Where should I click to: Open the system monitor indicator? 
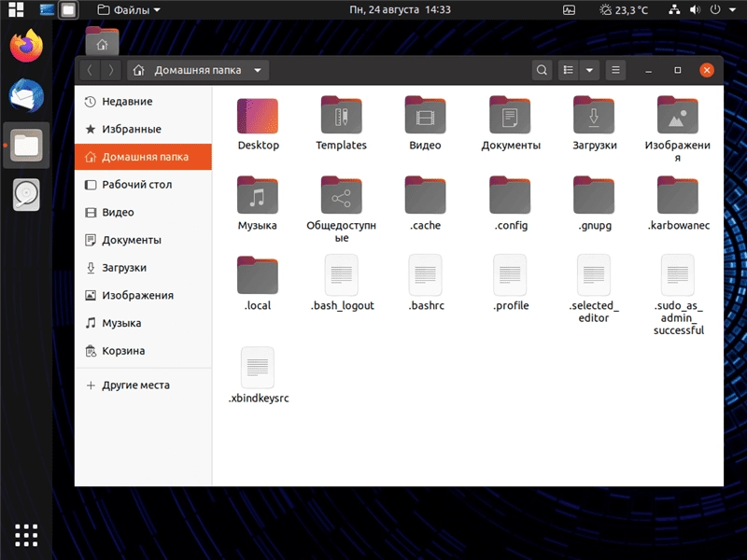(569, 9)
